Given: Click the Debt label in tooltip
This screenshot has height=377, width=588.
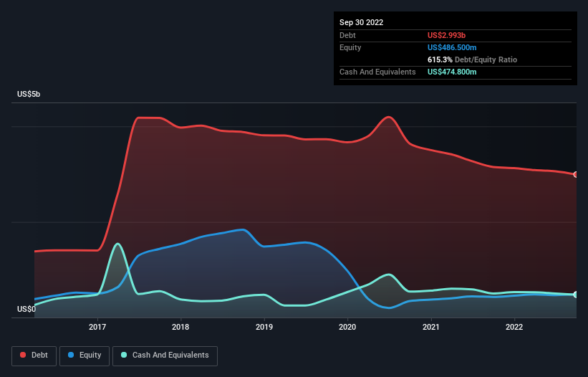Looking at the screenshot, I should [347, 35].
